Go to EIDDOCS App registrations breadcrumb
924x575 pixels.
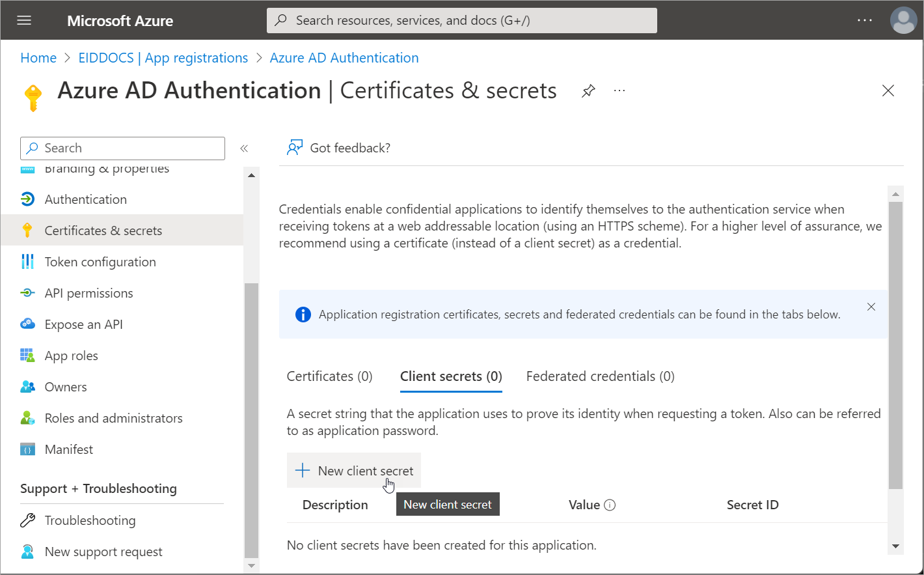[163, 58]
